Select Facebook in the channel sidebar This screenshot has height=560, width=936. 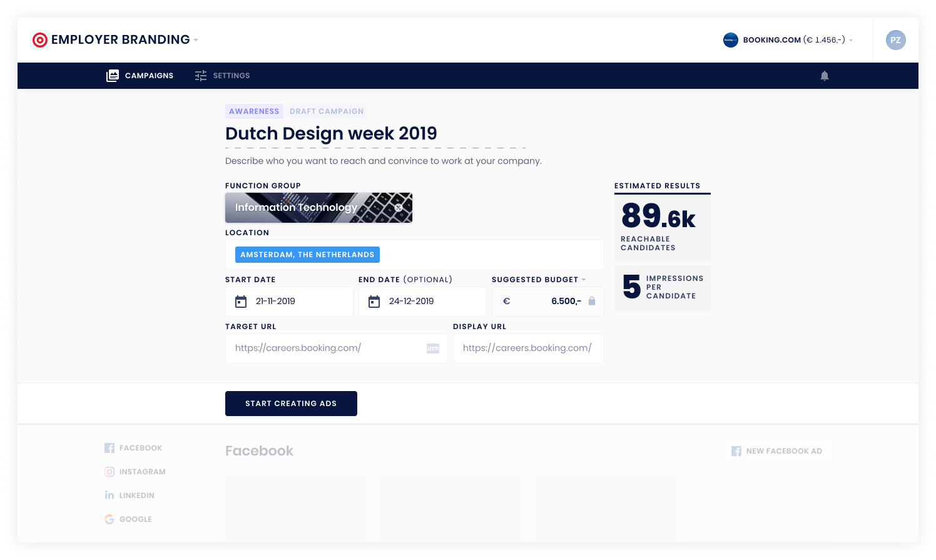pyautogui.click(x=133, y=448)
